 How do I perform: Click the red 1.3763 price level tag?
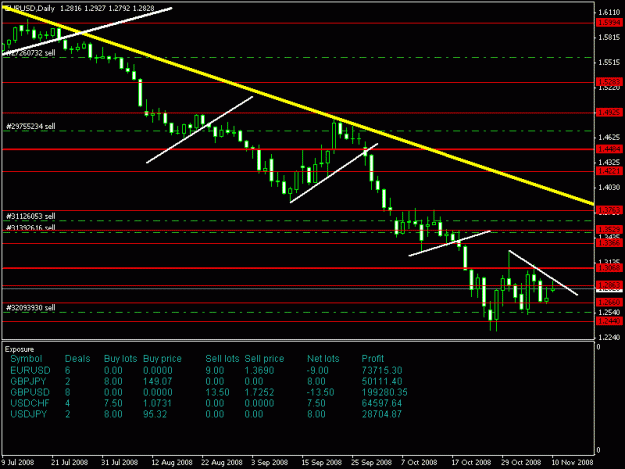click(x=609, y=210)
